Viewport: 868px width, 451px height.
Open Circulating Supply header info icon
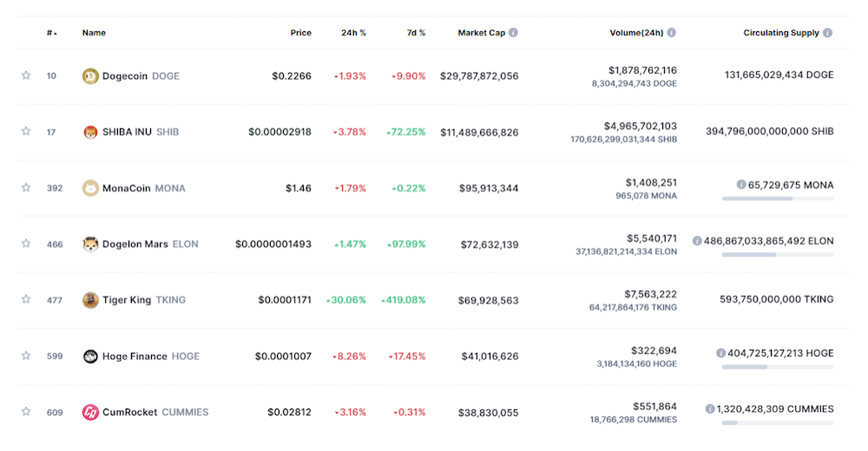pos(827,33)
